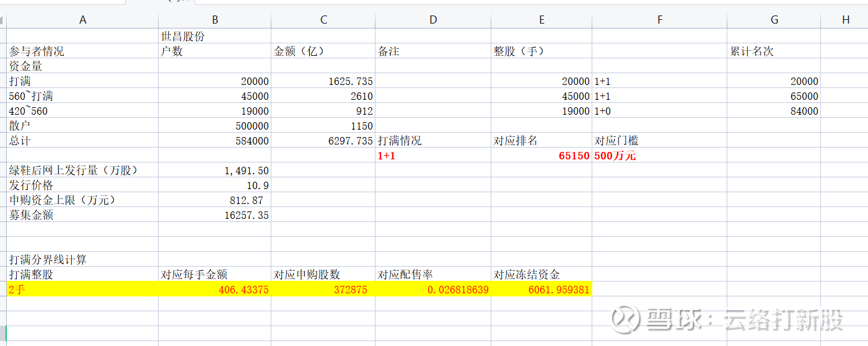Click the 参与者情况 cell

coord(82,51)
